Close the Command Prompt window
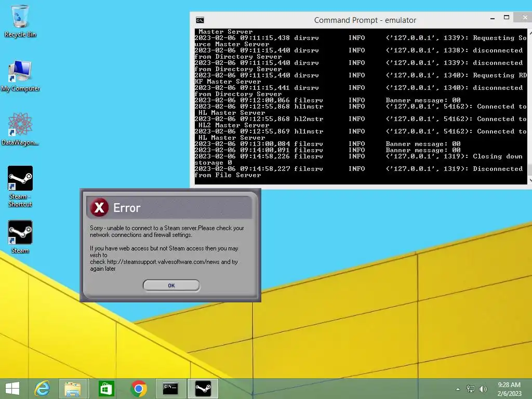The image size is (532, 399). 524,17
